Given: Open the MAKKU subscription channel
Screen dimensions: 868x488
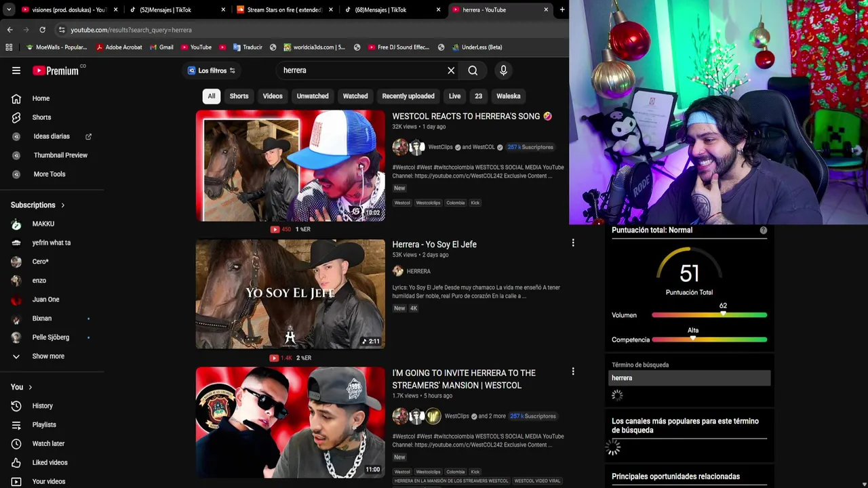Looking at the screenshot, I should coord(43,224).
